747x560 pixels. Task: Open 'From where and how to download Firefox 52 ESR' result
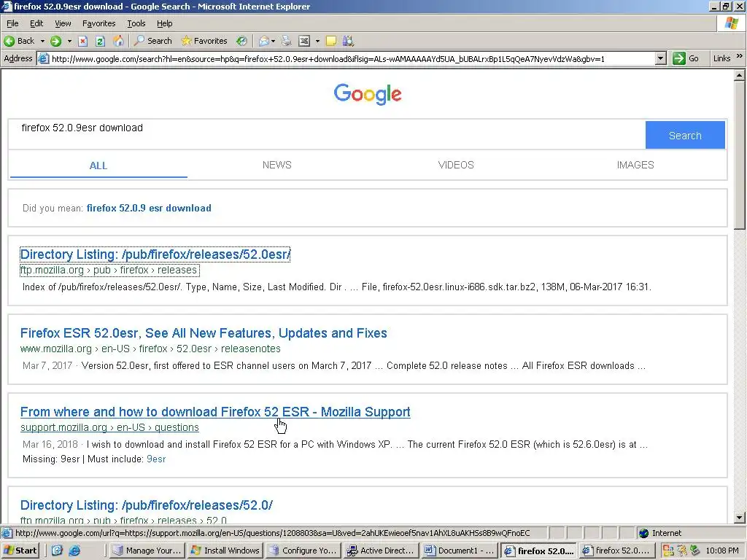(215, 412)
